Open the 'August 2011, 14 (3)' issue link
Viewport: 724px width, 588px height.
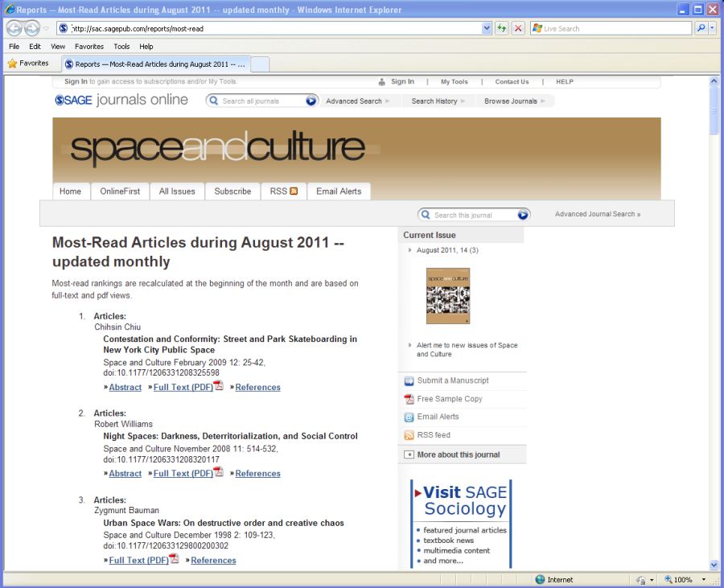pyautogui.click(x=447, y=250)
